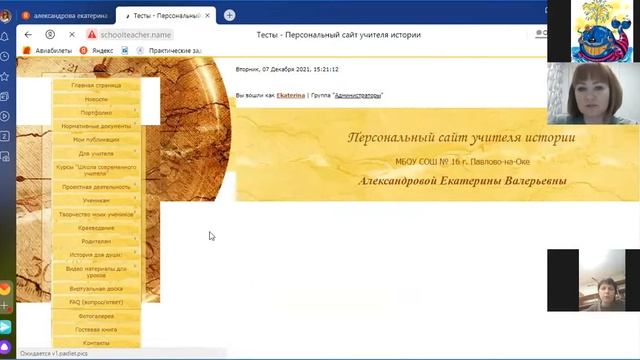Open the blue square bookmark icon
This screenshot has height=360, width=640.
125,51
